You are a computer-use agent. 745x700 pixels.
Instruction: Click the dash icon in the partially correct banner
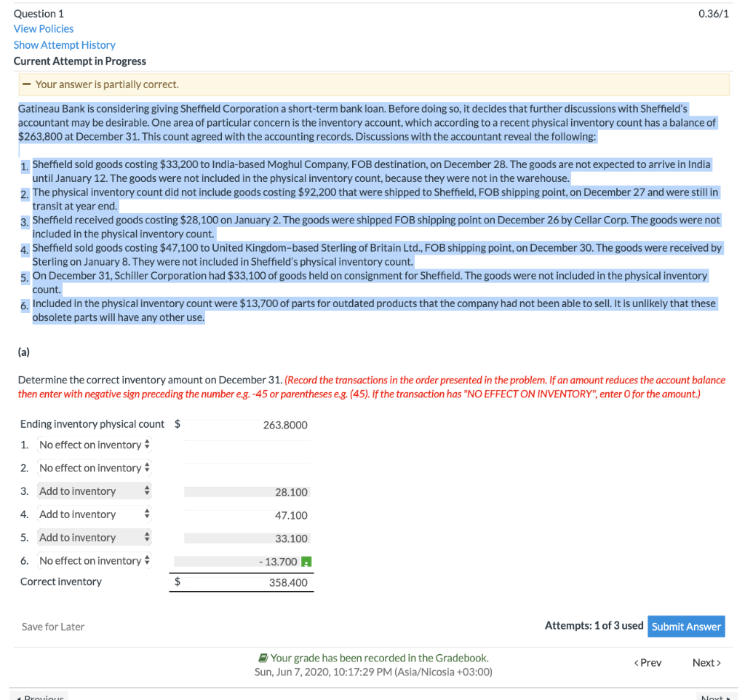click(x=26, y=84)
